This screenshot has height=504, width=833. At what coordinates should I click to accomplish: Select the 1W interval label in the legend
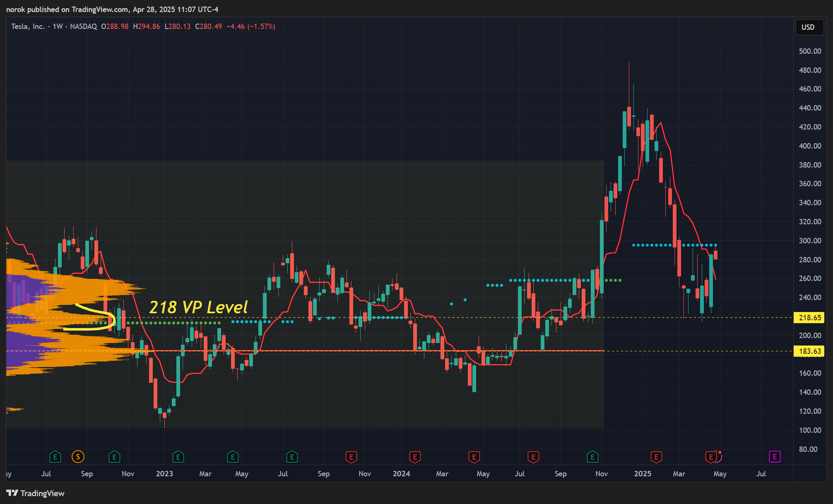point(58,26)
